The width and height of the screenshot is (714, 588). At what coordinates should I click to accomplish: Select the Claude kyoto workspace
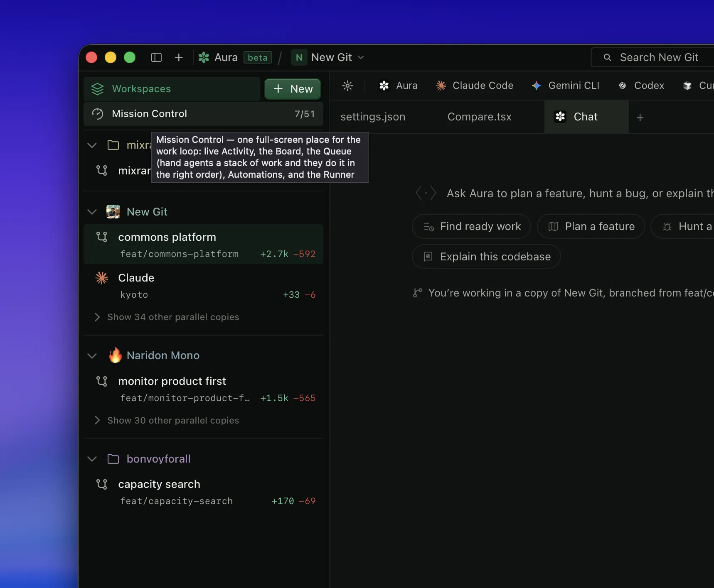click(x=204, y=285)
